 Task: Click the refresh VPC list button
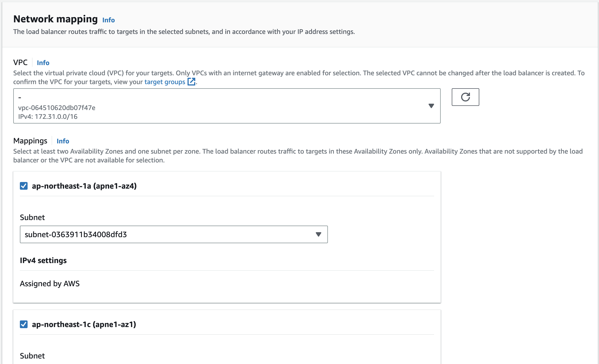point(465,97)
